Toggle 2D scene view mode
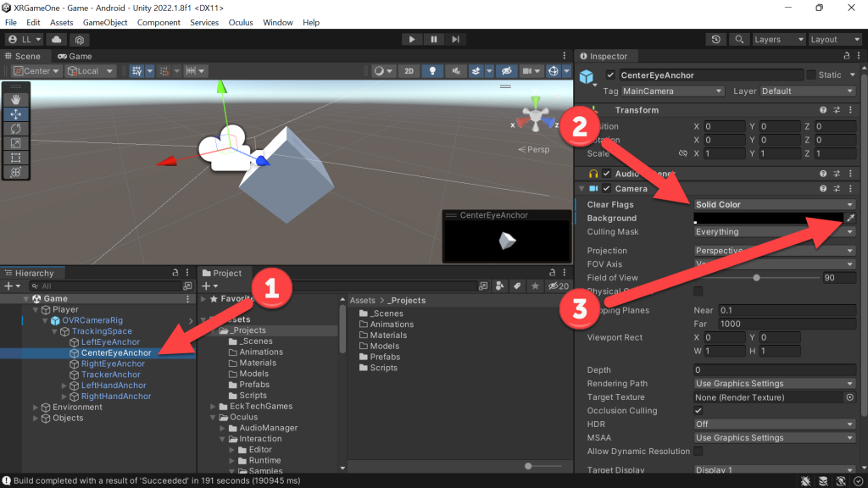This screenshot has width=868, height=488. click(x=409, y=71)
